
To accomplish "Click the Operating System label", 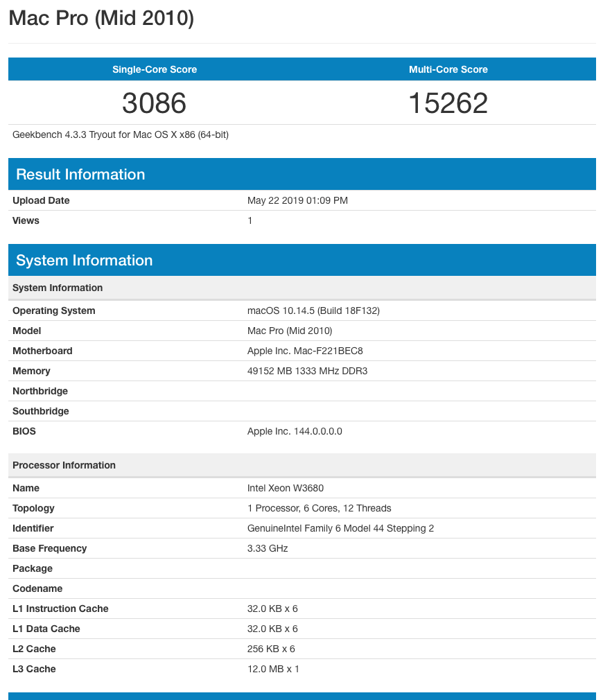I will (53, 310).
